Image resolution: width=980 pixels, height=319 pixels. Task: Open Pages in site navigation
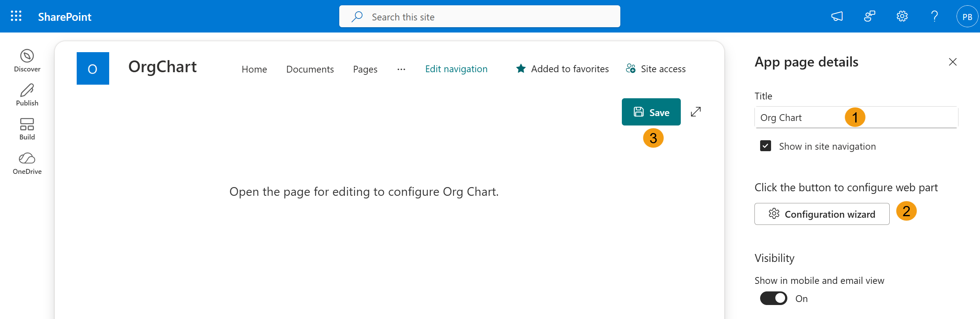[365, 69]
